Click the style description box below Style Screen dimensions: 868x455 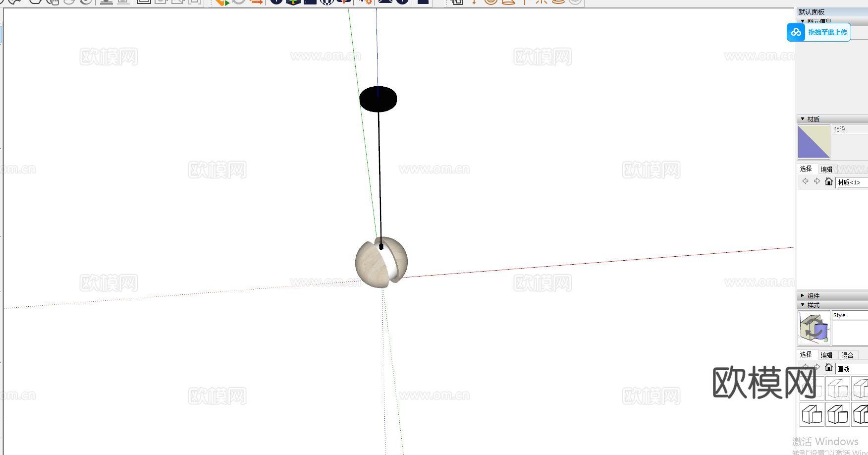(x=850, y=333)
